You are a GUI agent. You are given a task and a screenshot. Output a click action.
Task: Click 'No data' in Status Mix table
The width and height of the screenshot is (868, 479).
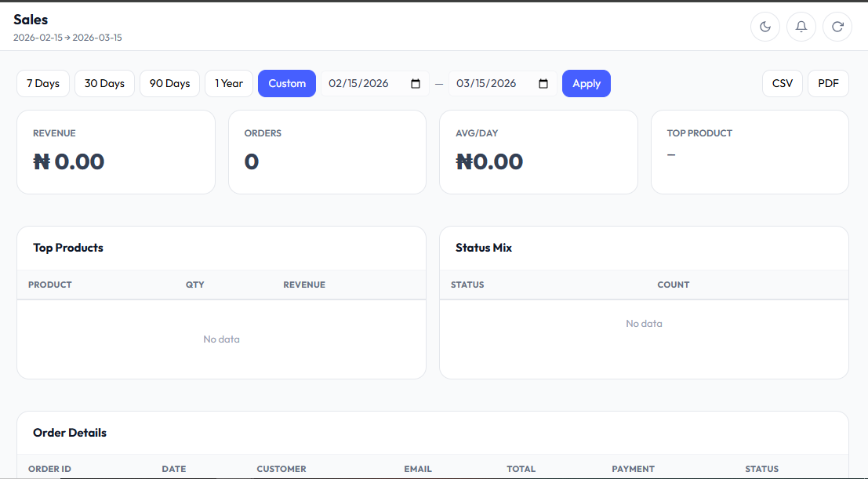(644, 324)
